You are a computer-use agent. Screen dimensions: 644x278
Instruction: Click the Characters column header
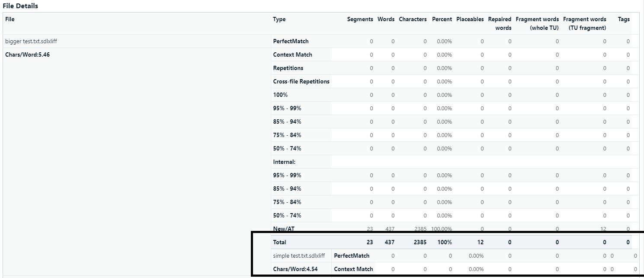(x=413, y=19)
